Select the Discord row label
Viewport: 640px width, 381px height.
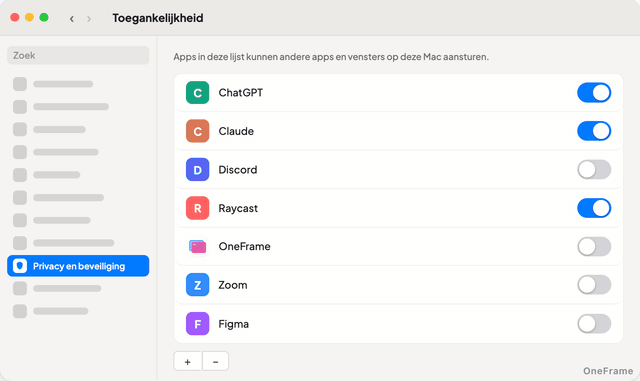pos(238,169)
